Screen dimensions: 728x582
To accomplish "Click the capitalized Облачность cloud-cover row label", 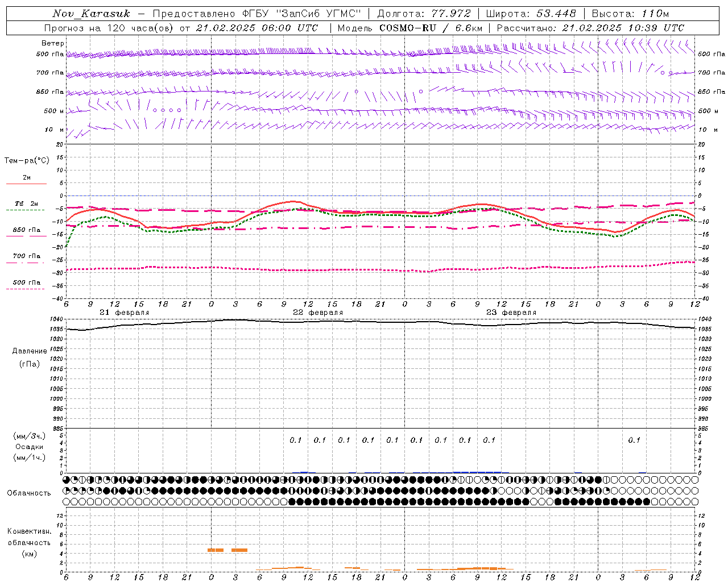I will tap(29, 493).
